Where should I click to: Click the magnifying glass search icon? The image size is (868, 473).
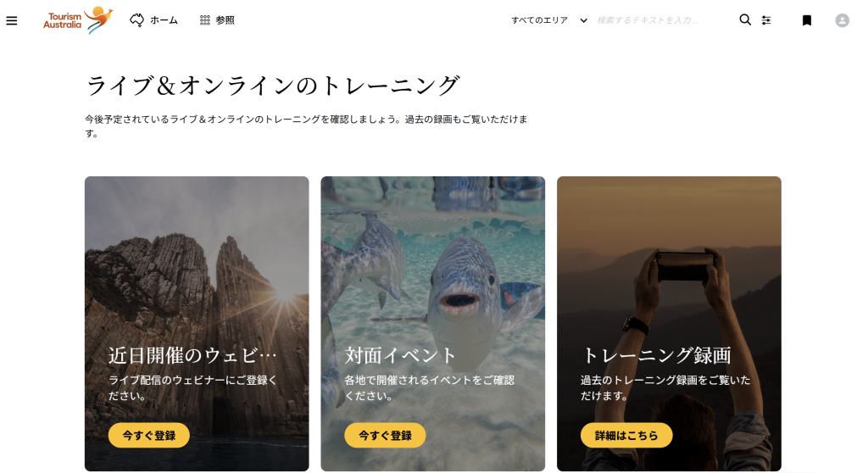coord(745,20)
